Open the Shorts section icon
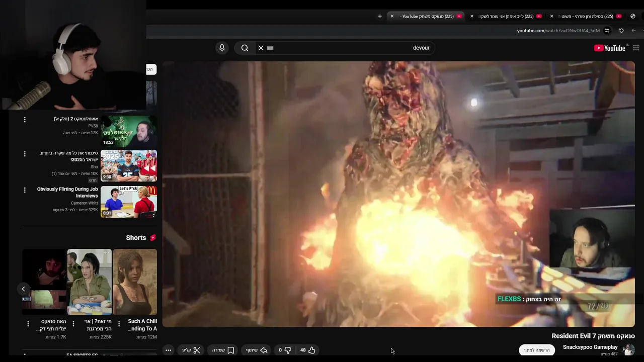 pos(153,238)
